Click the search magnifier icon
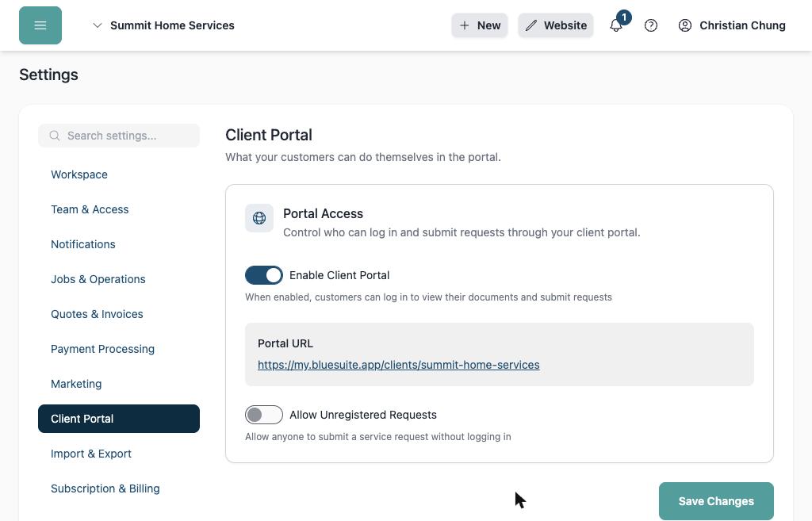812x521 pixels. pos(55,136)
